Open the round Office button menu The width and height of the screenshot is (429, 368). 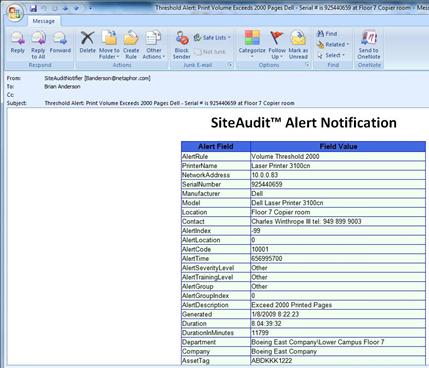point(14,13)
